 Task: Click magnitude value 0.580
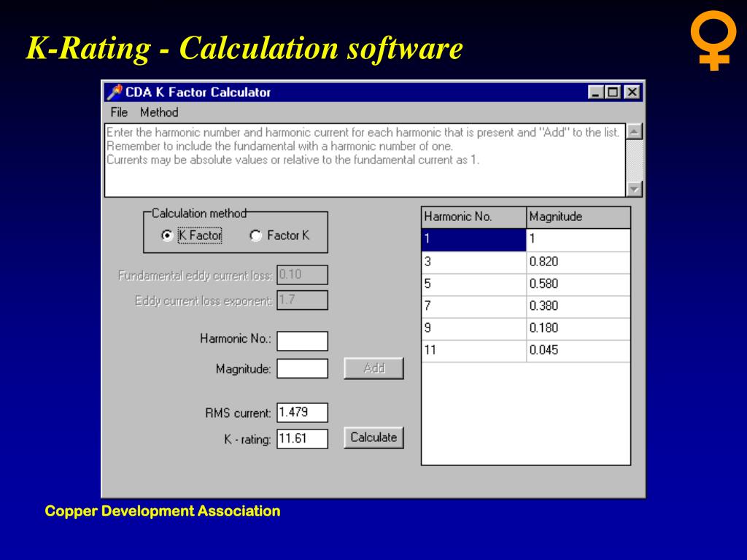pyautogui.click(x=578, y=284)
